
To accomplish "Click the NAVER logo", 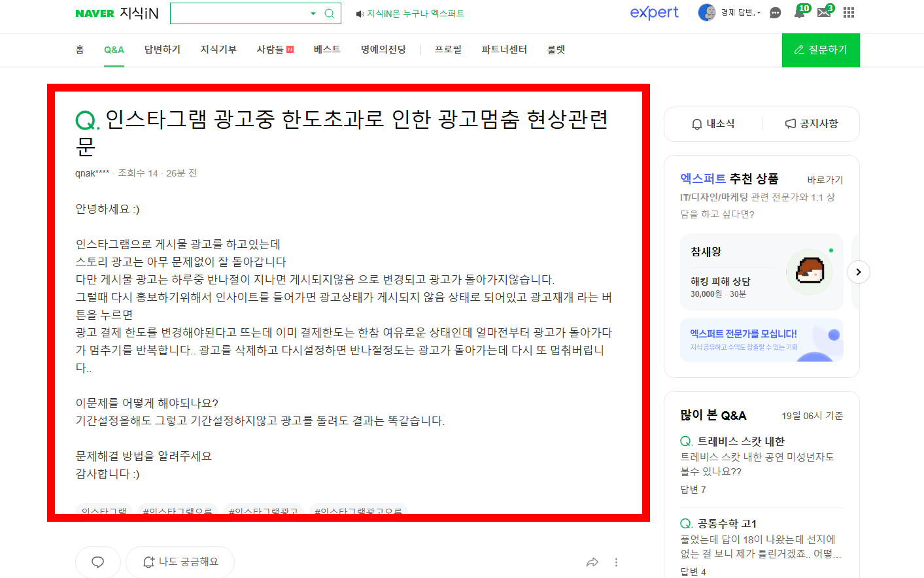I will (x=95, y=13).
